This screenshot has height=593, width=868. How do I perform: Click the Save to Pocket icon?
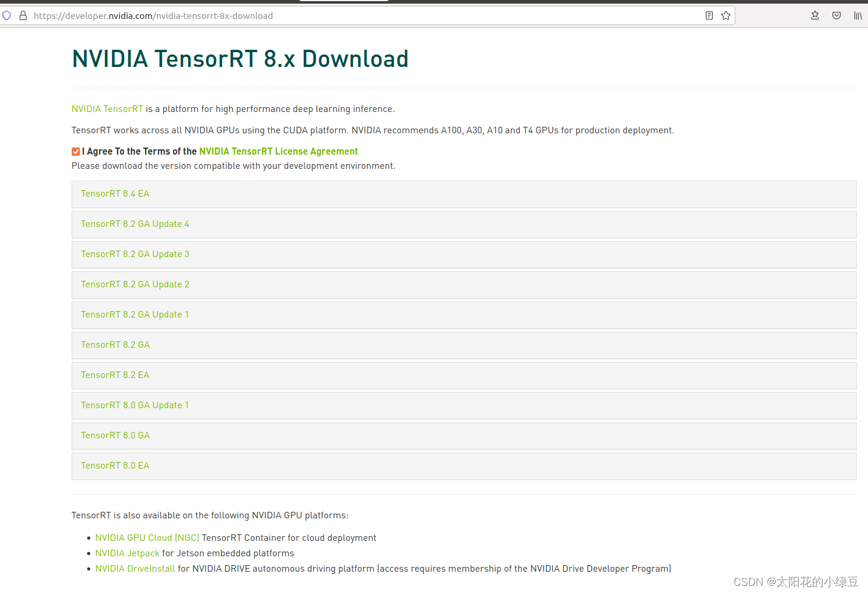(x=837, y=15)
